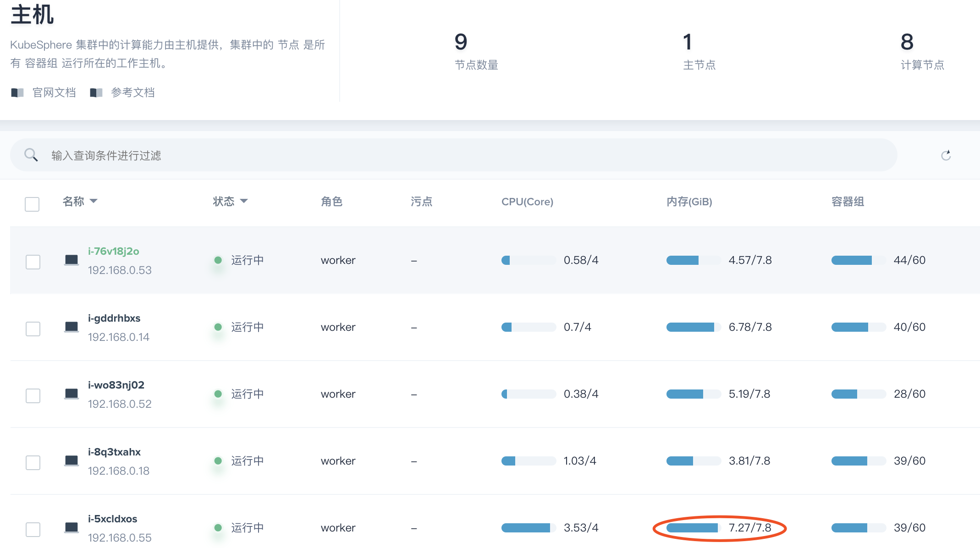The height and width of the screenshot is (548, 980).
Task: Click memory usage bar for i-gddrhbxs
Action: point(694,327)
